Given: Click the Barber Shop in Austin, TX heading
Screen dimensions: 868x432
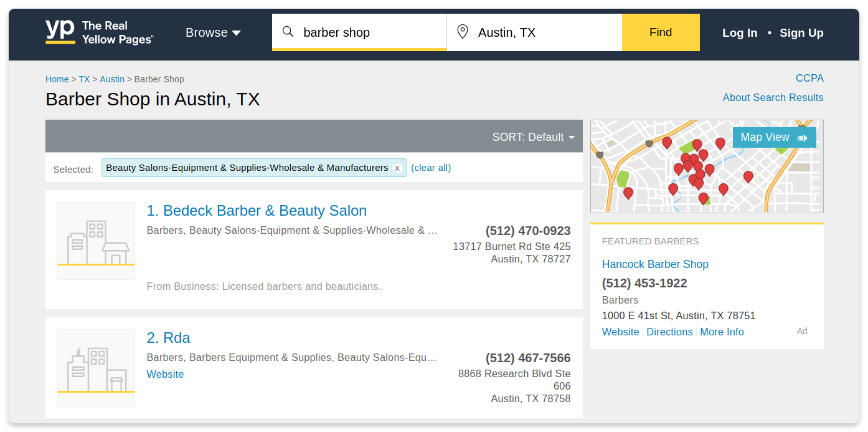Looking at the screenshot, I should [153, 99].
